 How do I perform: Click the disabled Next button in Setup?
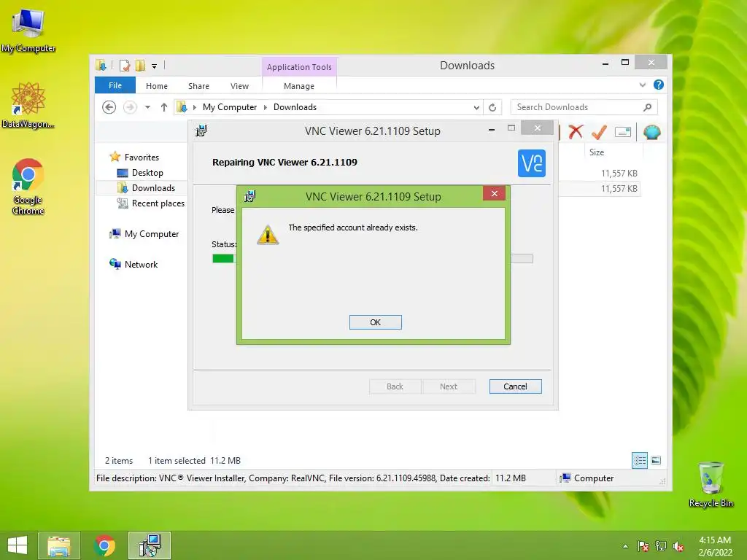tap(449, 386)
